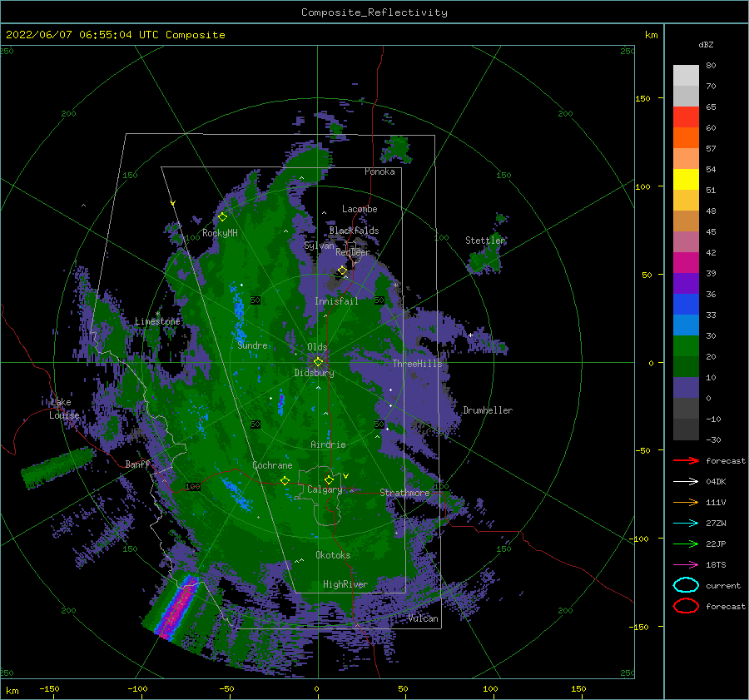Click the green 22JP arrow icon
The image size is (749, 700).
[686, 544]
